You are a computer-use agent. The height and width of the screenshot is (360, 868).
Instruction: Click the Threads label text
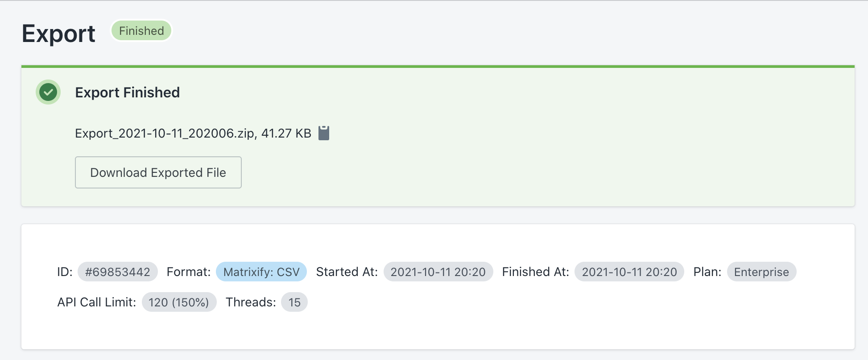pos(251,302)
